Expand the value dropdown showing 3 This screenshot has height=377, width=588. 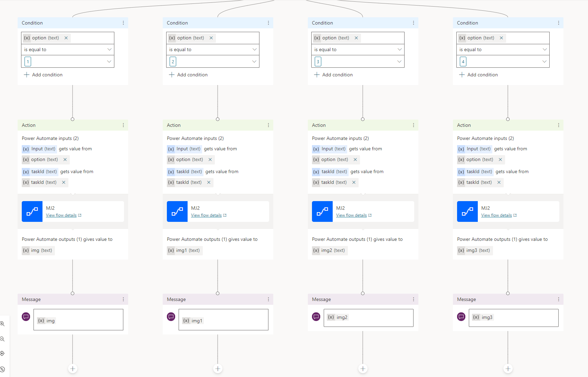coord(399,62)
